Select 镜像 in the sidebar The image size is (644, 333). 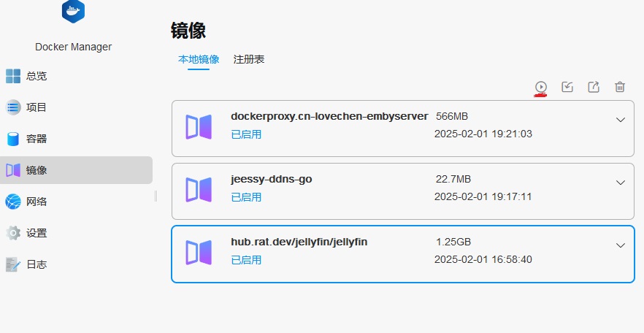click(76, 170)
